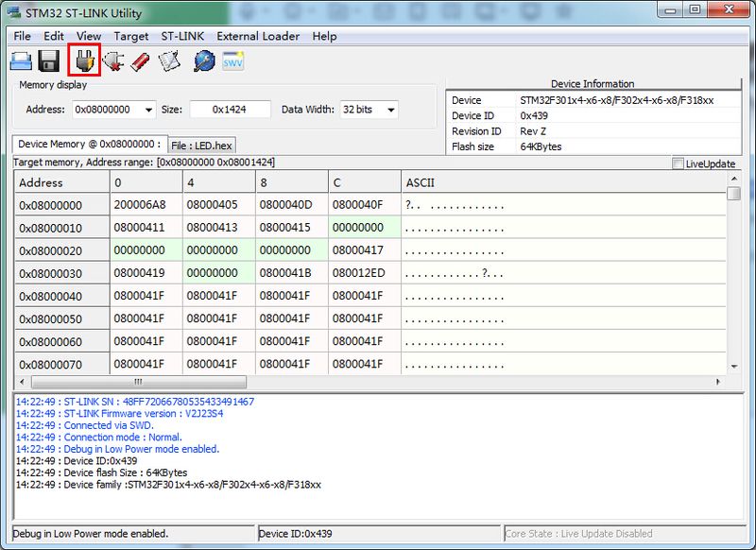Viewport: 756px width, 550px height.
Task: Click the Connect to target plug icon
Action: (x=84, y=60)
